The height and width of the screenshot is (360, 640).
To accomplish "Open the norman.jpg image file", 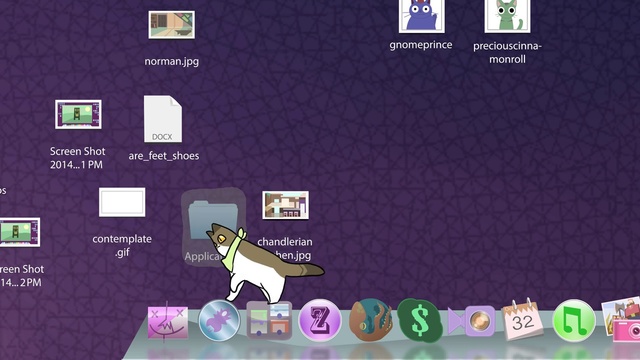I will click(171, 25).
